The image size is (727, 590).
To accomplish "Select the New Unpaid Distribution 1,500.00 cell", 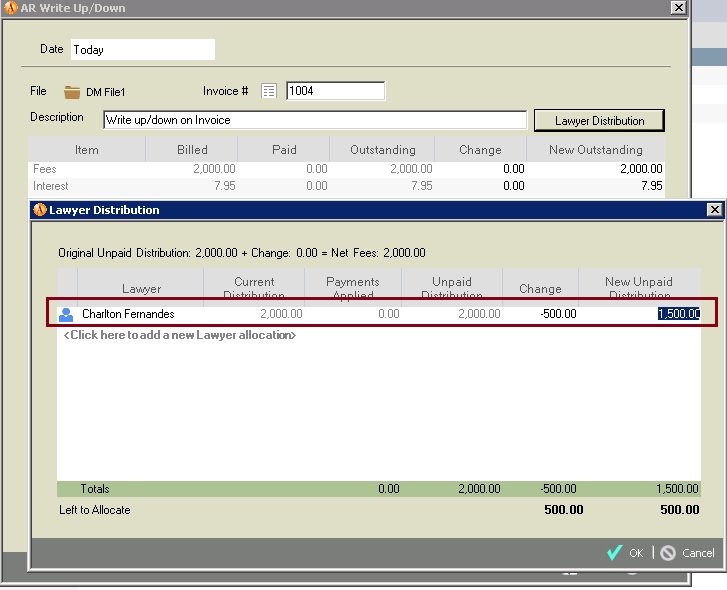I will [x=678, y=314].
